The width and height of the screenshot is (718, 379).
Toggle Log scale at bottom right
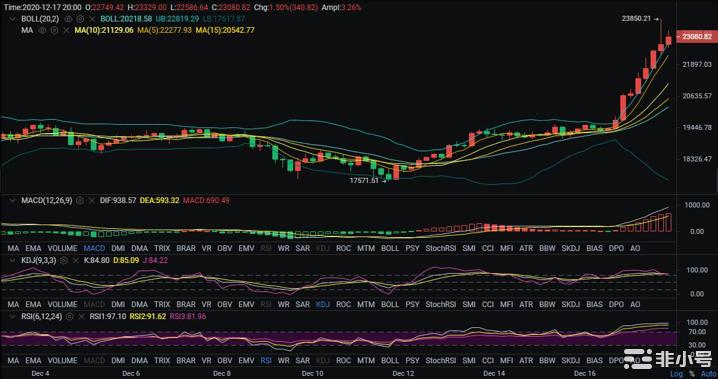[x=689, y=374]
